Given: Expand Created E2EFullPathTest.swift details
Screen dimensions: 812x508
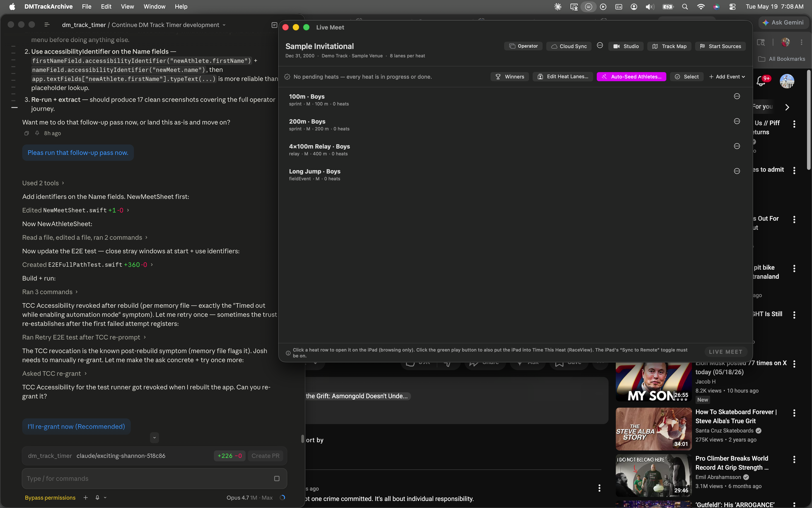Looking at the screenshot, I should pyautogui.click(x=88, y=264).
